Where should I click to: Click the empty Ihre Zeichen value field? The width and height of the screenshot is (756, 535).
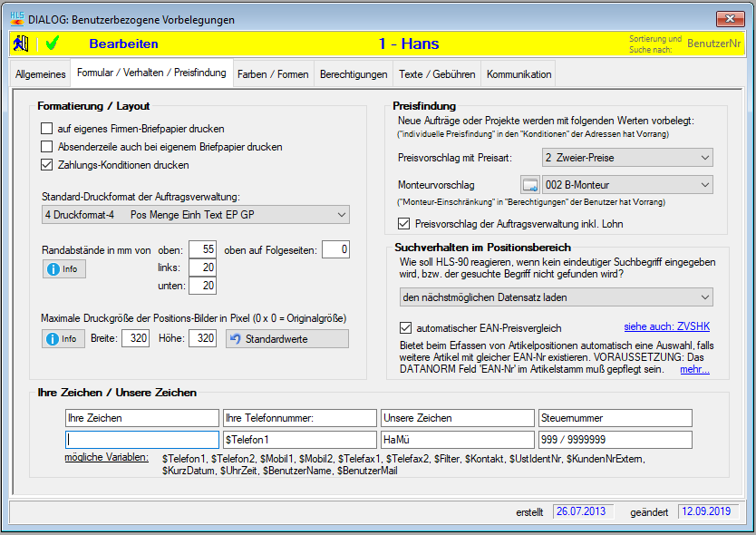pyautogui.click(x=142, y=440)
